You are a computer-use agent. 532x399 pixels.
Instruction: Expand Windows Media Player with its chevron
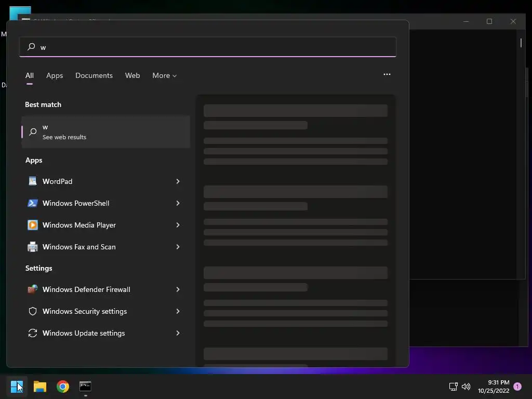pos(178,225)
